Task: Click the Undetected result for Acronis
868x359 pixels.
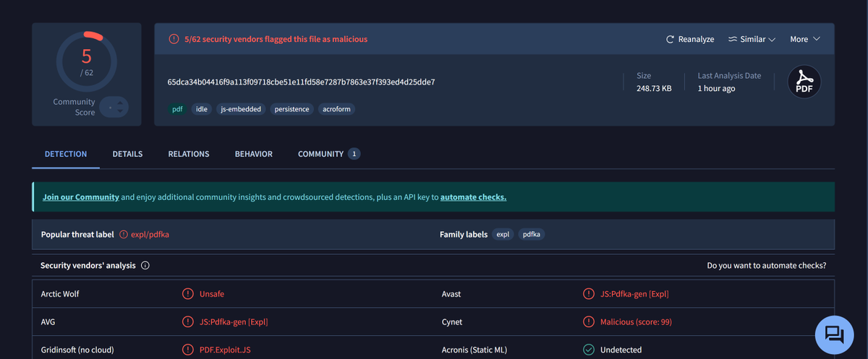Action: point(621,350)
